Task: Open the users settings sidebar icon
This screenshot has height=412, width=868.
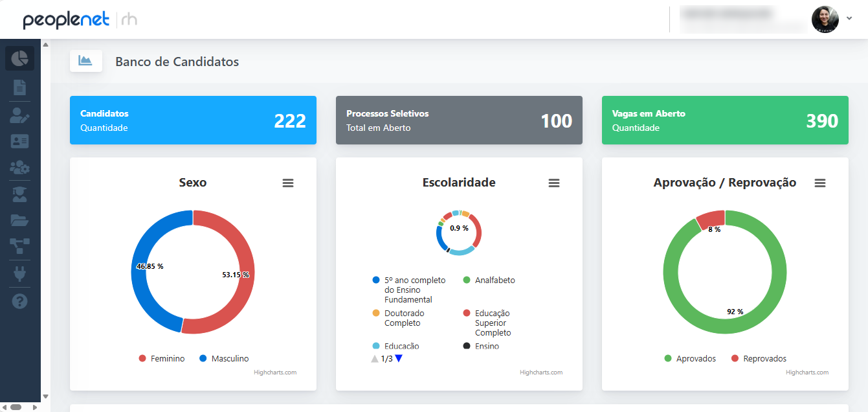Action: tap(19, 167)
